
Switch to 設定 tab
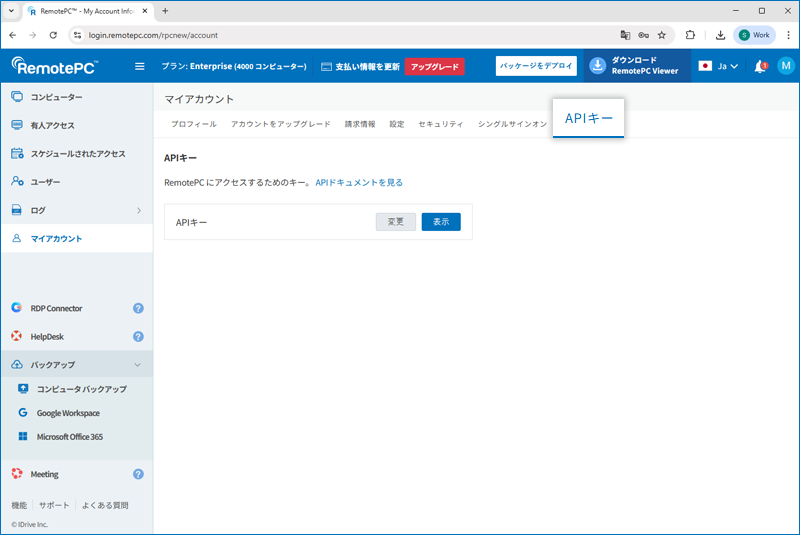pos(396,124)
